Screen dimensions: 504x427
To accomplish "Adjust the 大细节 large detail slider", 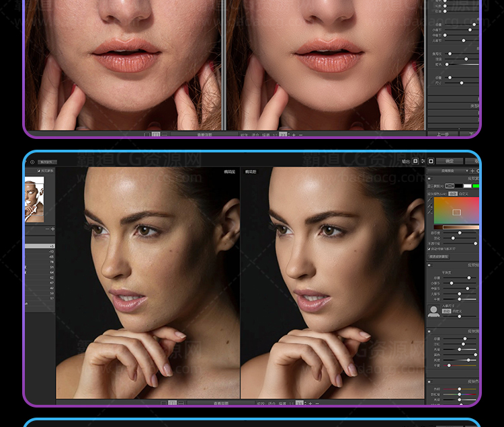I will tap(460, 294).
